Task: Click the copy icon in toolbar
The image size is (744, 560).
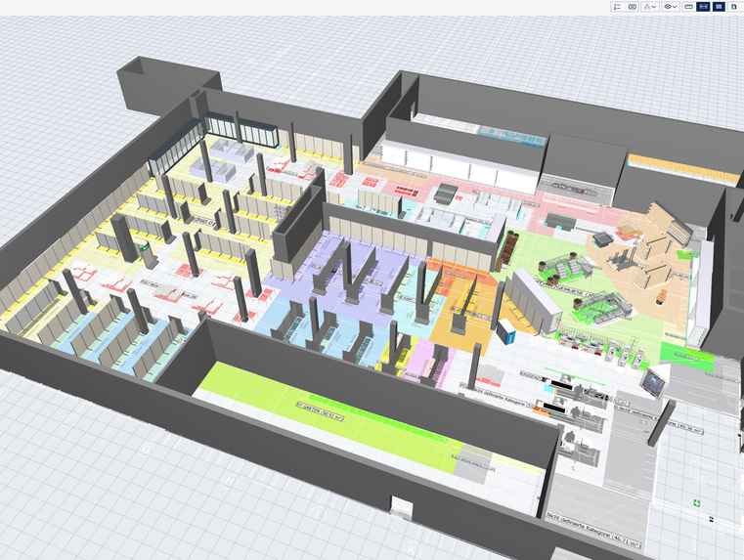Action: pos(734,7)
